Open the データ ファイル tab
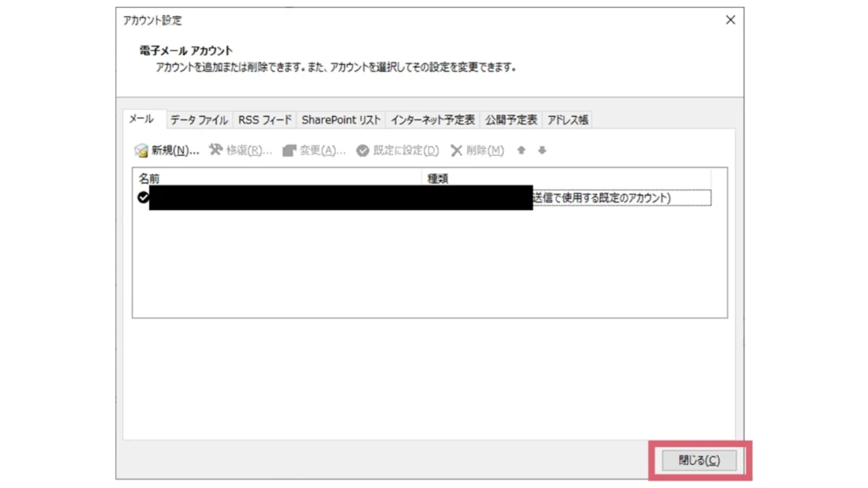Screen dimensions: 868x488 [x=198, y=120]
